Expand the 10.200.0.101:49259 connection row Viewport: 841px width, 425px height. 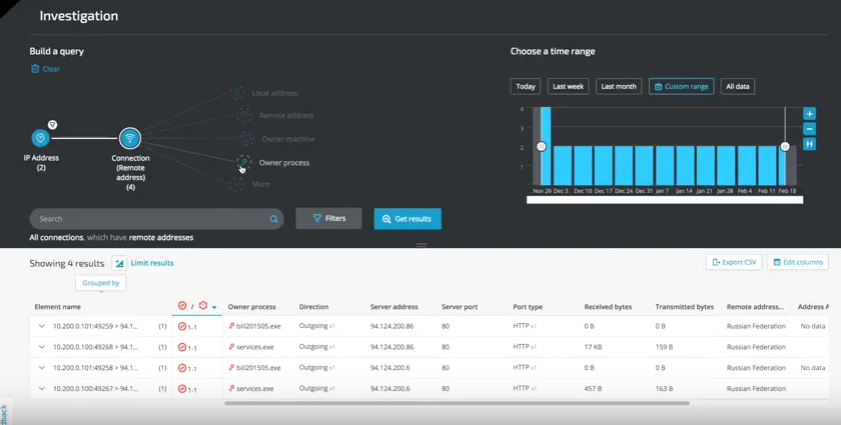point(41,326)
